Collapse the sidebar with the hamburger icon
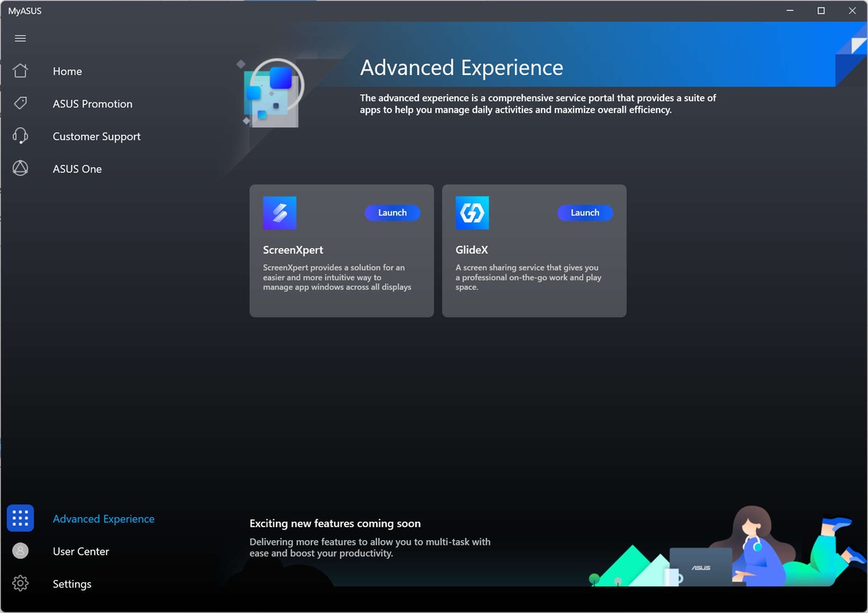This screenshot has height=613, width=868. coord(21,38)
